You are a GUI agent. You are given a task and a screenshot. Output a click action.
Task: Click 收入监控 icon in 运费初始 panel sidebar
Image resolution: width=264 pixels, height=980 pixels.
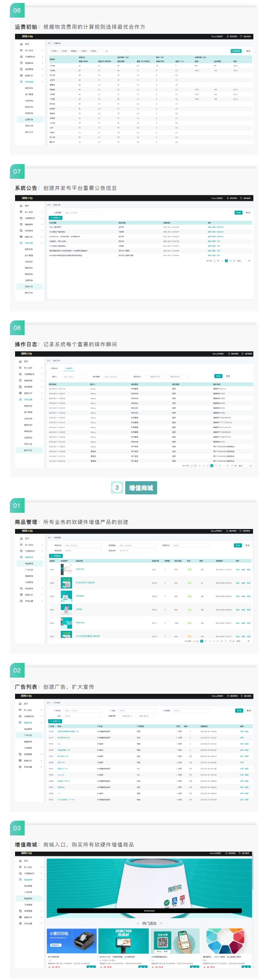(21, 50)
